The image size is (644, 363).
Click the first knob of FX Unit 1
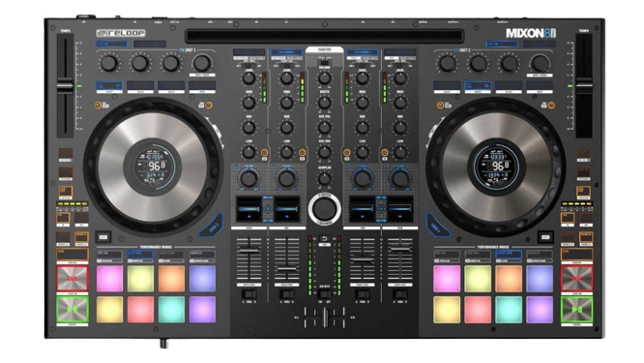point(109,63)
